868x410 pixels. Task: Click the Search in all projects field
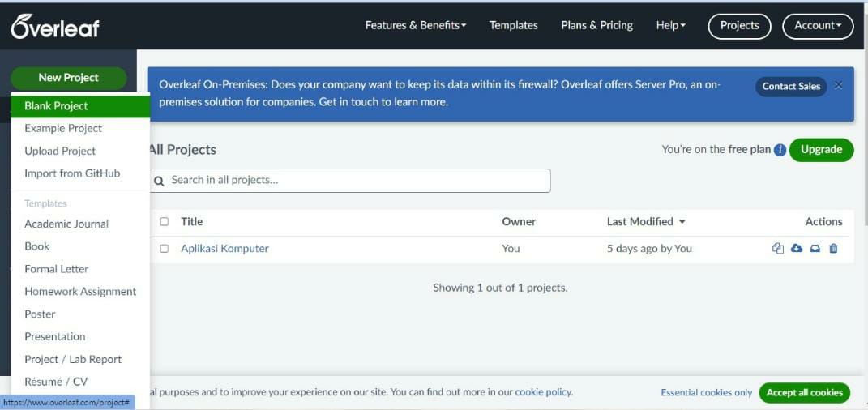click(350, 181)
